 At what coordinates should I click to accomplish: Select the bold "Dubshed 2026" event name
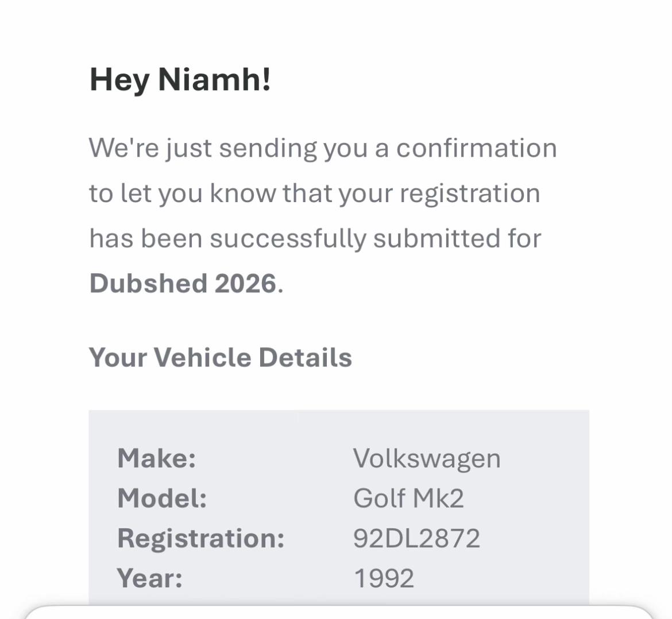(183, 283)
